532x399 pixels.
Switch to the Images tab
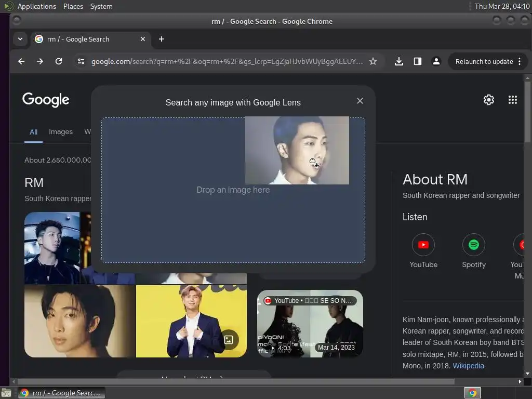(x=61, y=132)
